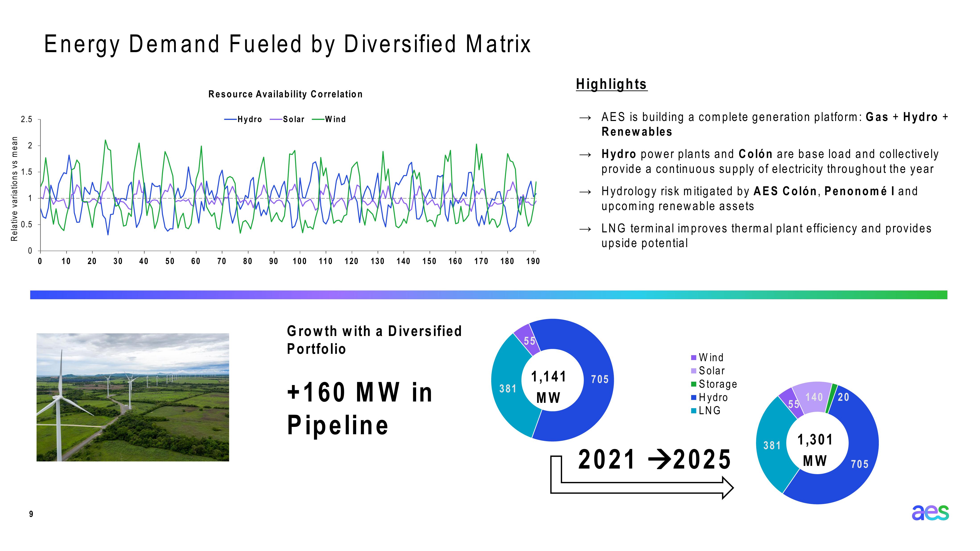
Task: Click the wind farm photo
Action: pyautogui.click(x=133, y=397)
